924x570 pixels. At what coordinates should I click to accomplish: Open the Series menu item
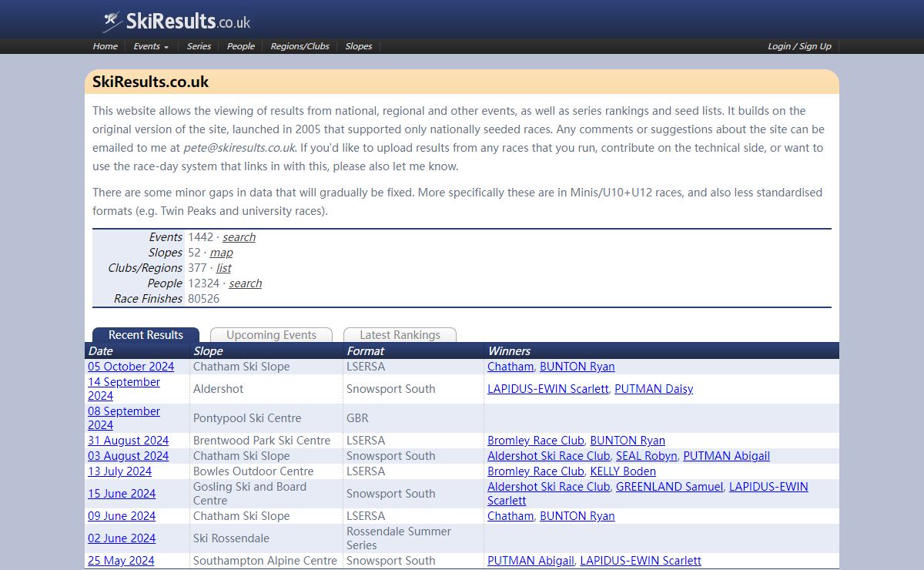(199, 46)
